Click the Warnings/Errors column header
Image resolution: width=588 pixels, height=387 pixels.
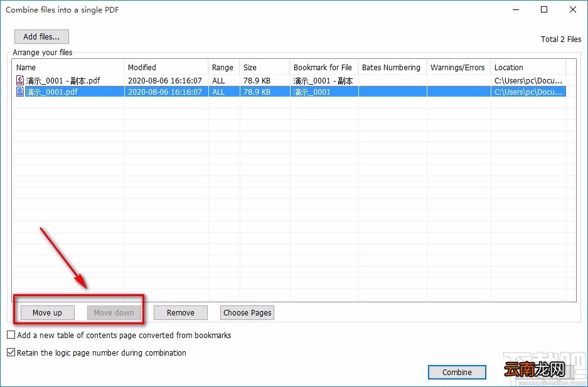[x=459, y=68]
